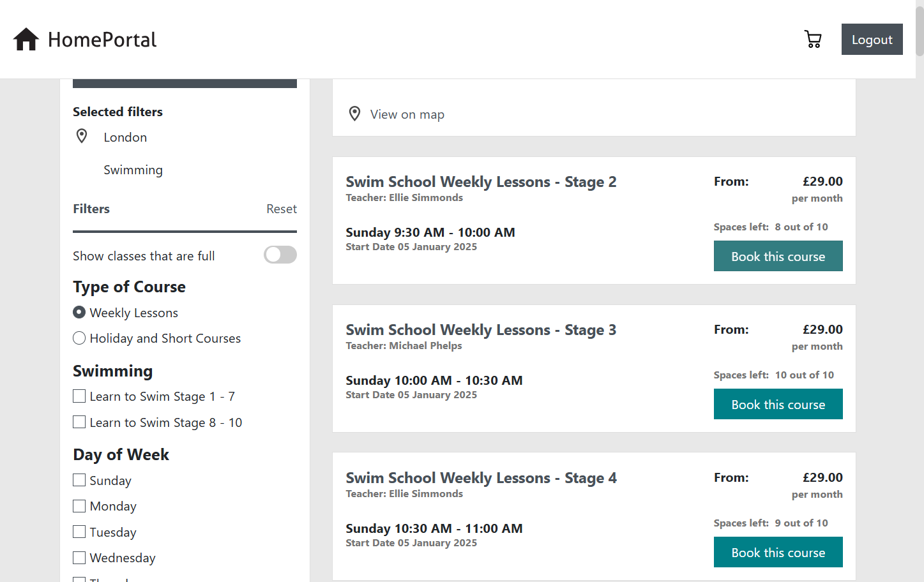
Task: Tick the Wednesday checkbox
Action: click(79, 558)
